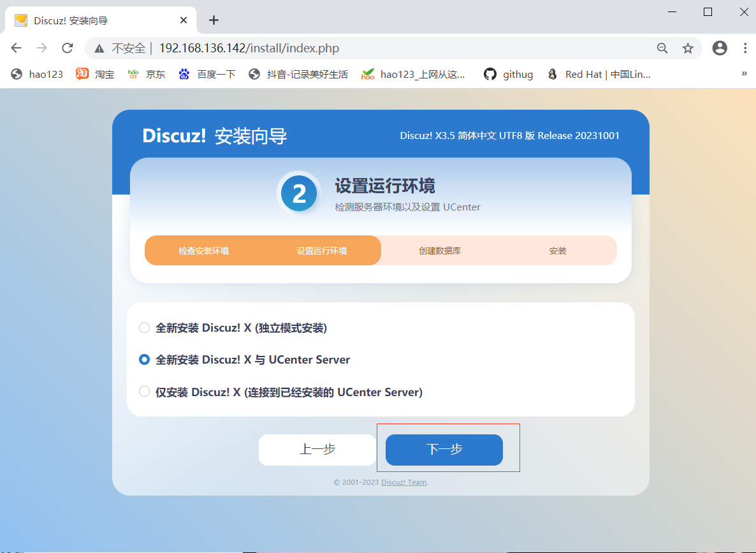The height and width of the screenshot is (553, 756).
Task: Open the 抖音-记录美好生活 bookmark
Action: click(298, 75)
